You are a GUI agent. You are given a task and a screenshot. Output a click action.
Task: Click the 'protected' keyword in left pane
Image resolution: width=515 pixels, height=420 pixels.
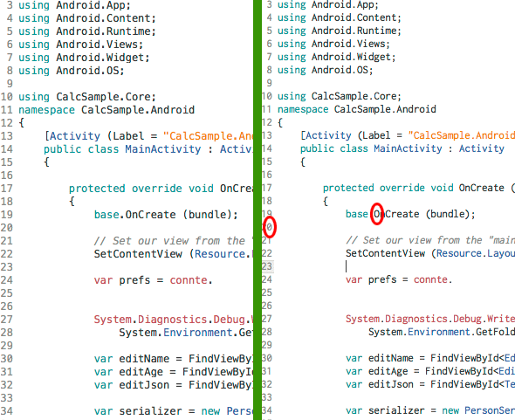(x=97, y=189)
